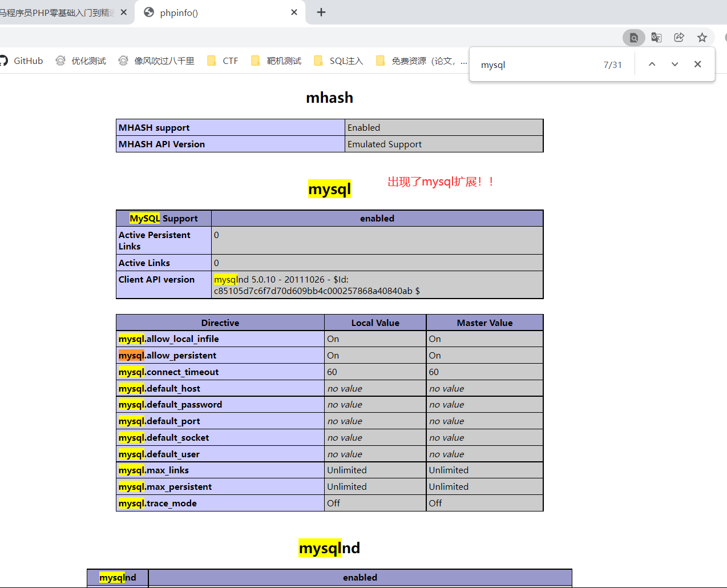727x588 pixels.
Task: Click the highlighted mysql section heading
Action: click(329, 189)
